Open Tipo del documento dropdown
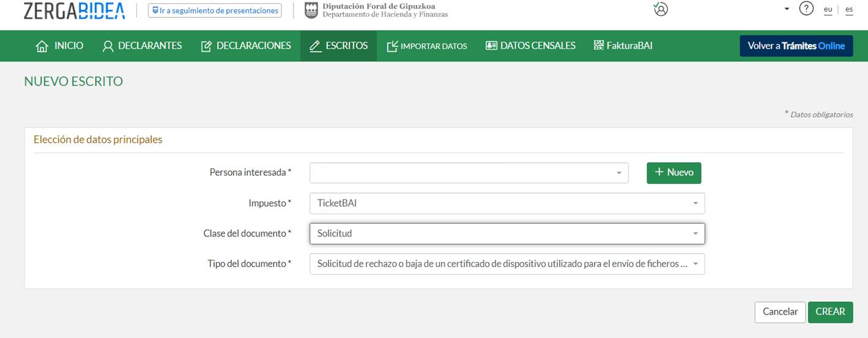Image resolution: width=868 pixels, height=338 pixels. 506,264
